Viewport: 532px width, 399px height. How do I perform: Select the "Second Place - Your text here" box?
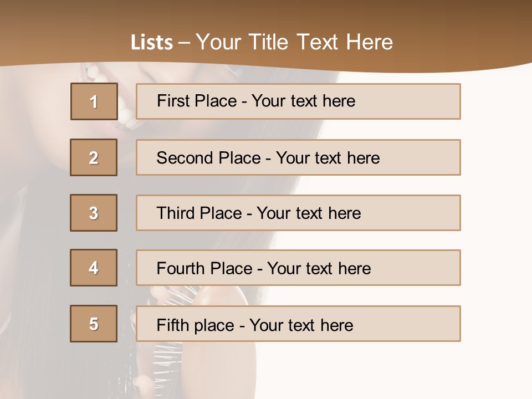(298, 157)
